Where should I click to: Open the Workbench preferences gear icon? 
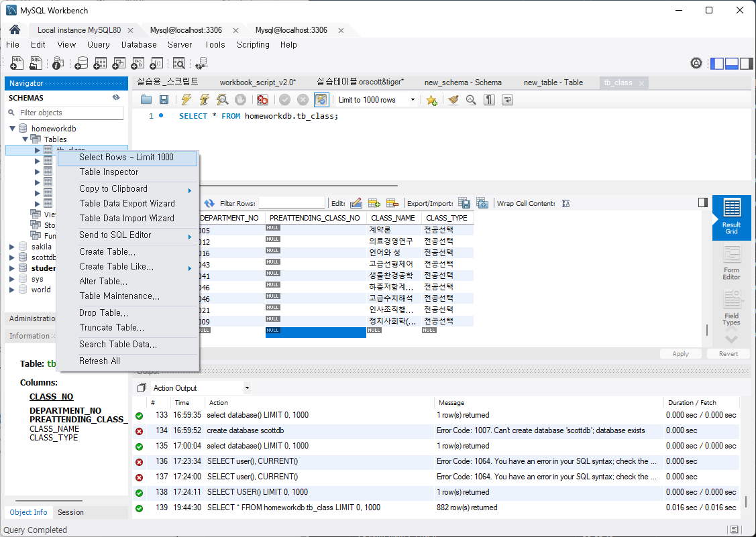pyautogui.click(x=696, y=62)
